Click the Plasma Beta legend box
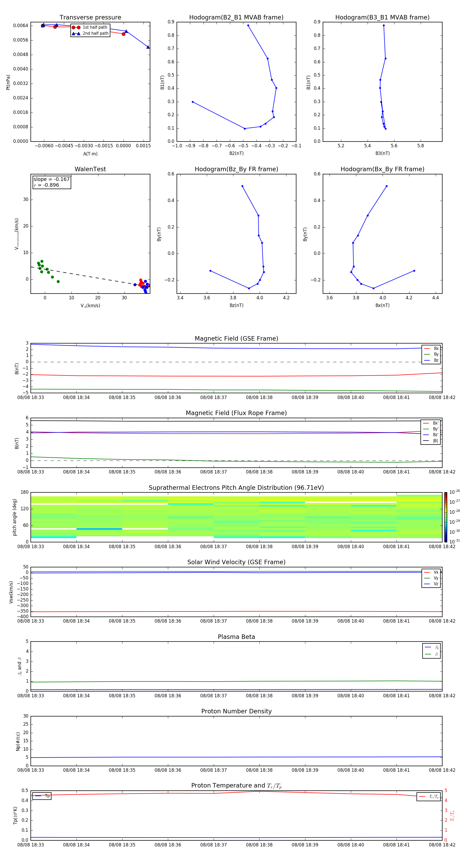473x868 pixels. coord(431,651)
